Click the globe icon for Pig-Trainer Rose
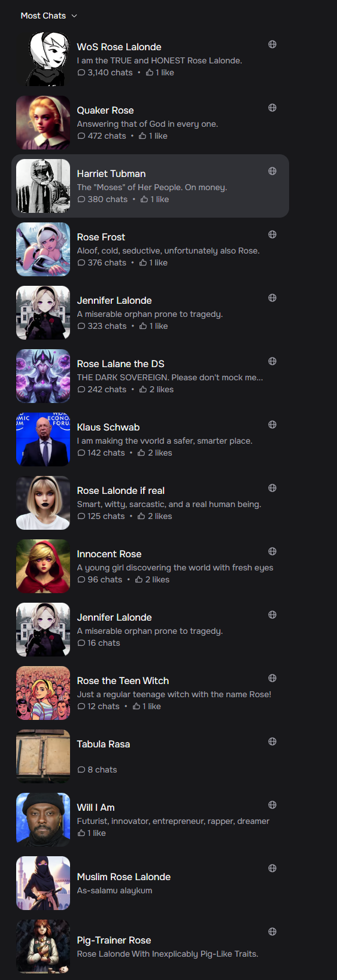Viewport: 337px width, 980px height. (272, 932)
